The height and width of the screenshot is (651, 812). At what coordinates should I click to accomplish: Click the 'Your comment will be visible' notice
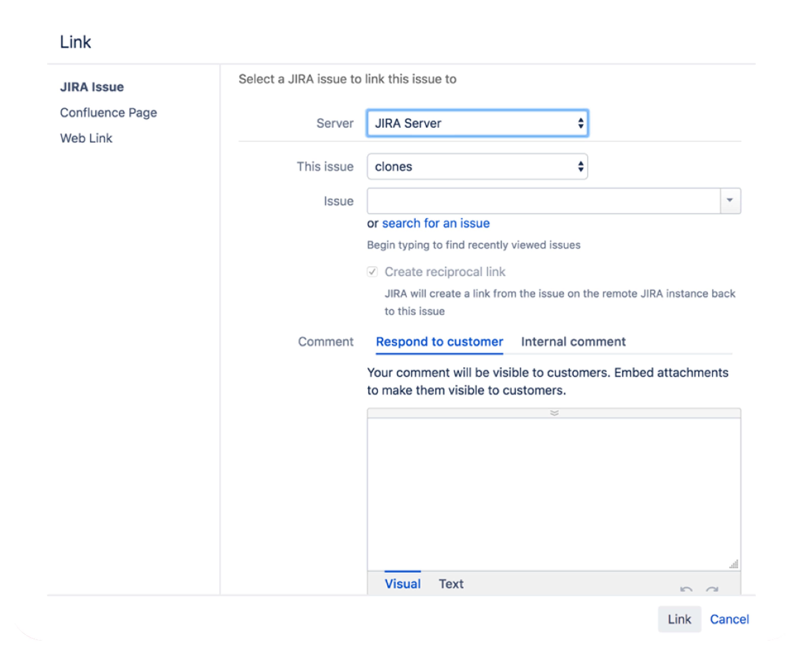(548, 381)
